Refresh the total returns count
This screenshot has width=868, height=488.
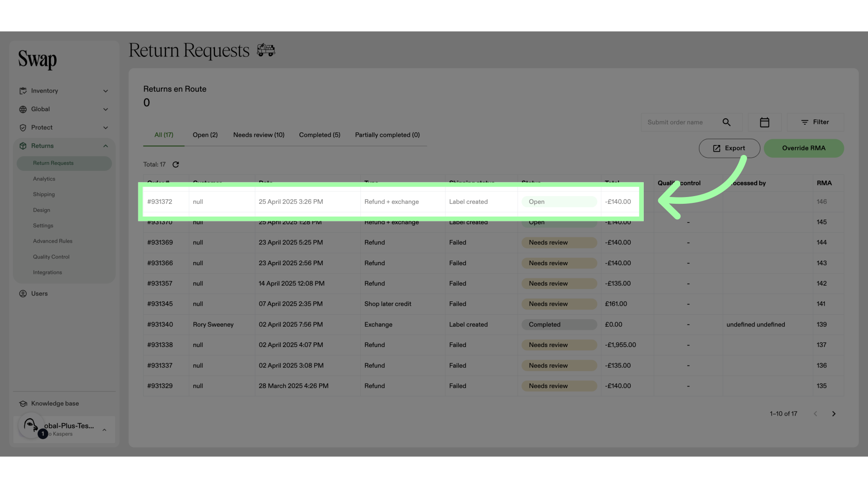tap(176, 164)
